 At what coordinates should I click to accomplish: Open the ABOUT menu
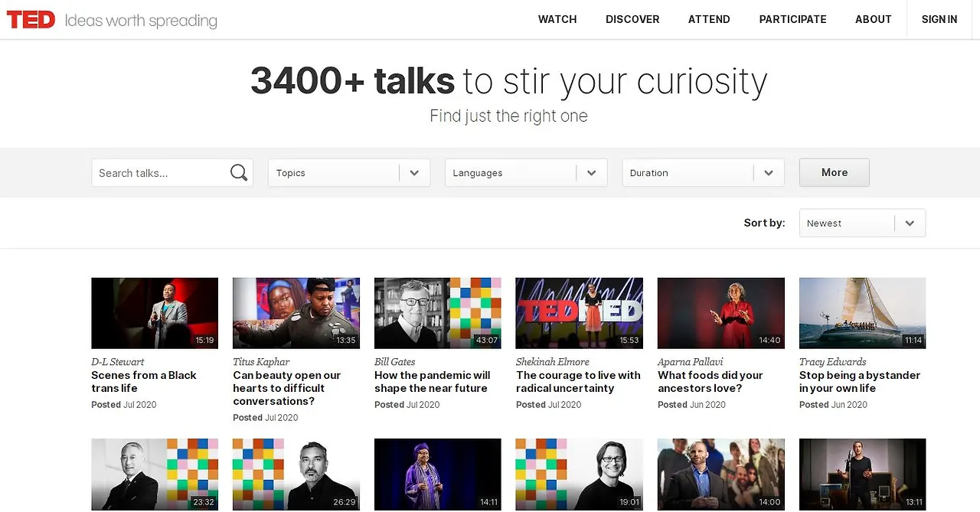coord(874,19)
